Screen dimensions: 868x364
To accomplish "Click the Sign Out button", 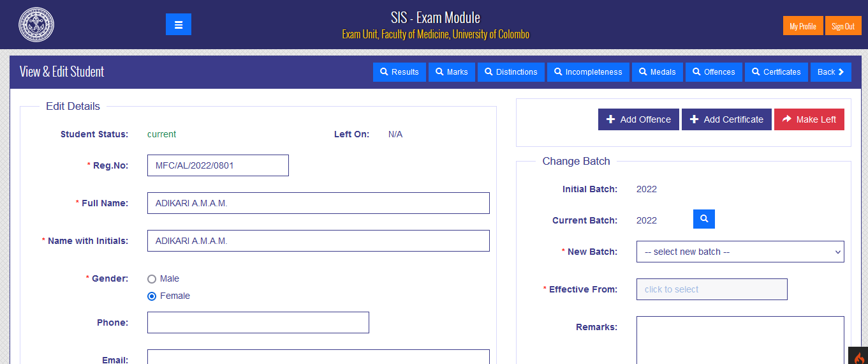I will click(x=842, y=26).
